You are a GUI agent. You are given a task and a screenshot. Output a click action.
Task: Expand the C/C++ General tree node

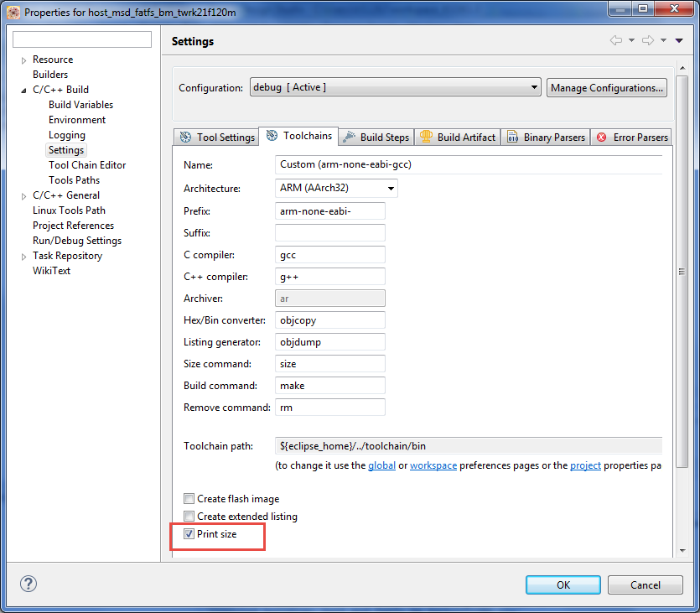23,196
